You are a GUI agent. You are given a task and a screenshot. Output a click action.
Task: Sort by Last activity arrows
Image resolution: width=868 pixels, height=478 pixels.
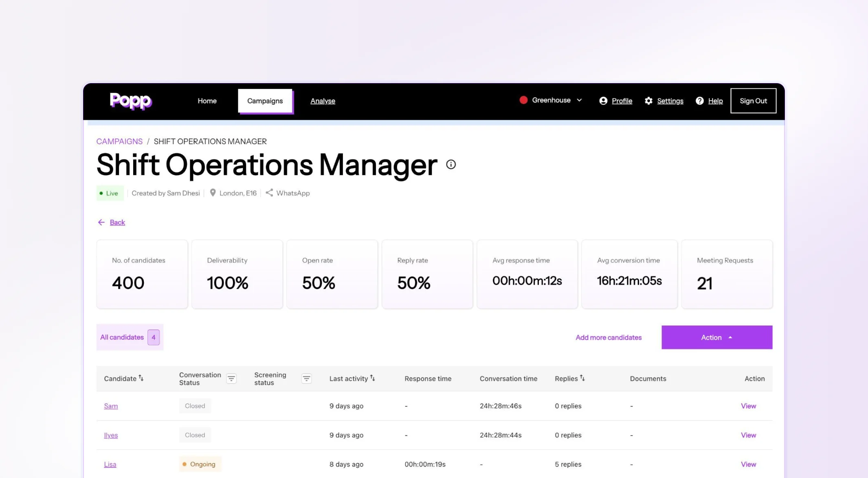point(372,378)
